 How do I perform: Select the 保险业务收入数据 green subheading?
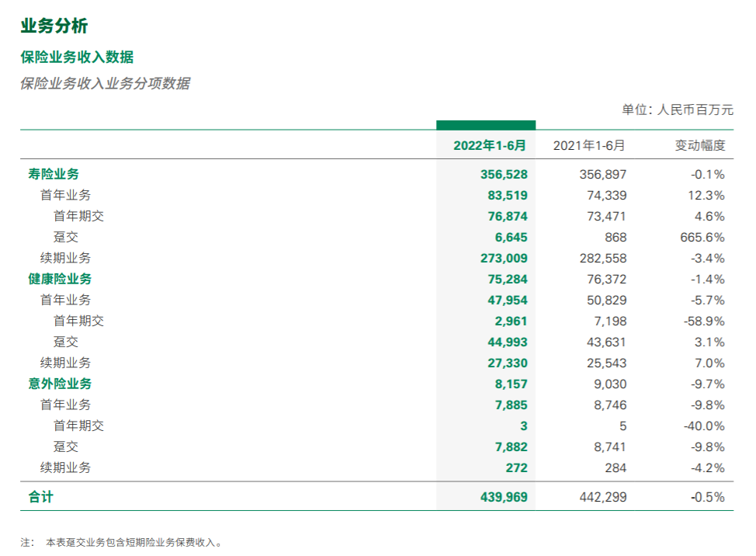(77, 57)
